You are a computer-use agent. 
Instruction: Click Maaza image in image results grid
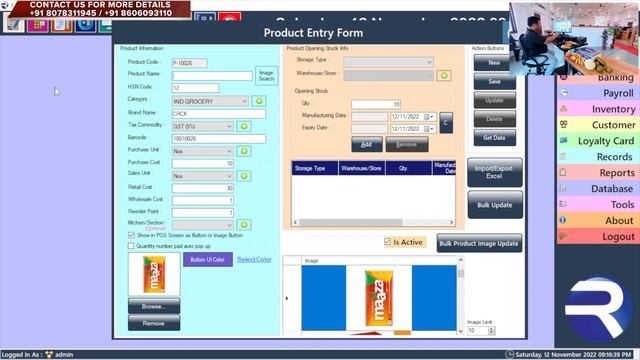pyautogui.click(x=379, y=298)
